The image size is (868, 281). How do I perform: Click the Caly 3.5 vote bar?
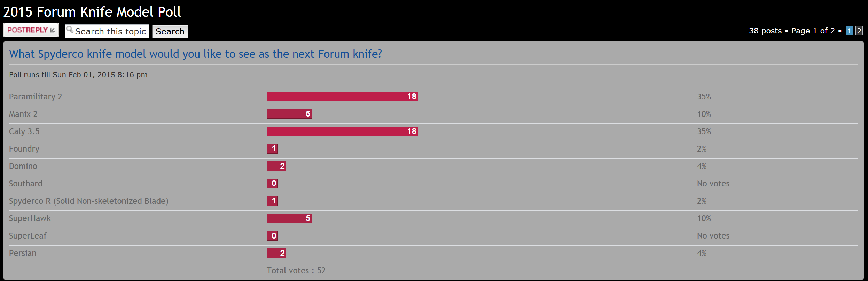[x=342, y=131]
